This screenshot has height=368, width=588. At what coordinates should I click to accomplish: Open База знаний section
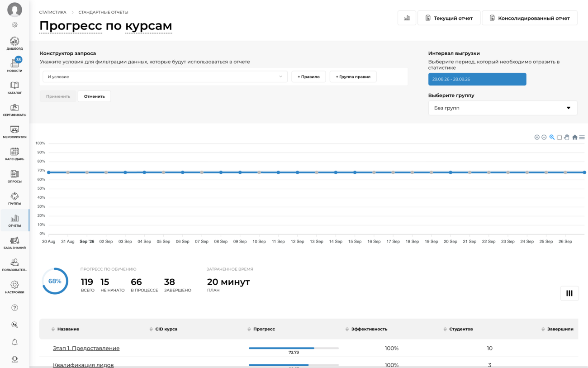(14, 243)
